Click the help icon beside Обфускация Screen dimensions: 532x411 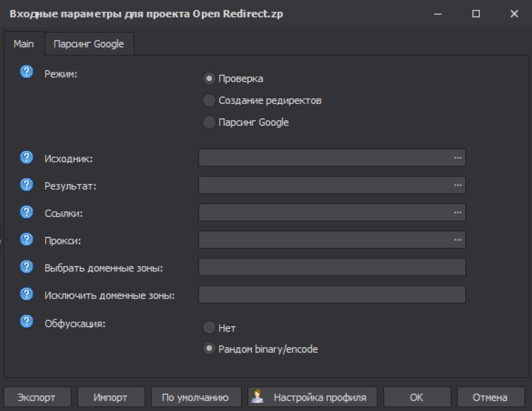(27, 322)
